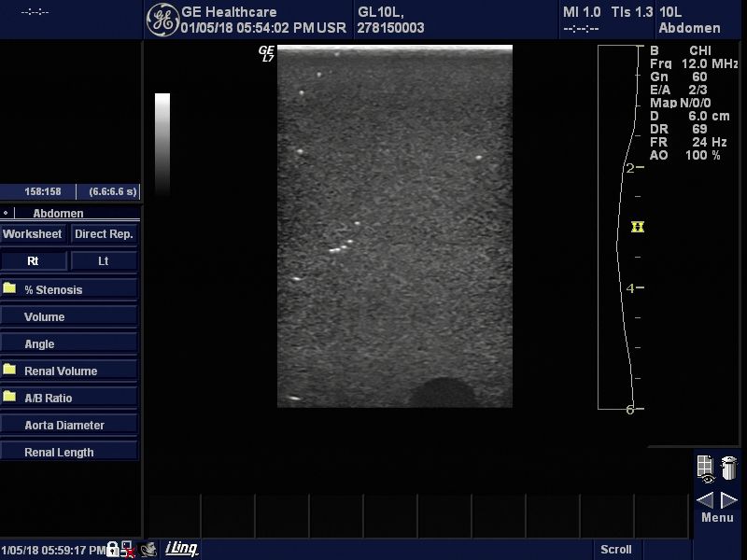Click the network disconnected icon
Viewport: 747px width, 560px height.
[x=128, y=550]
